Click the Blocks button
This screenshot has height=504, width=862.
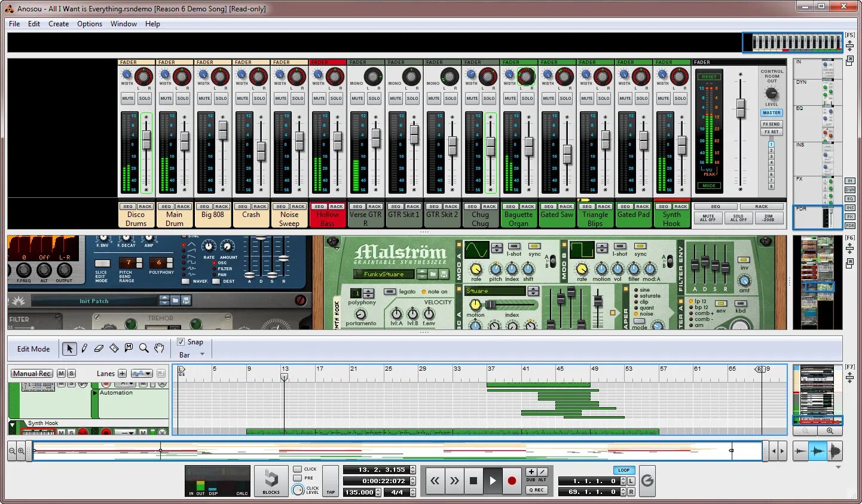coord(271,481)
